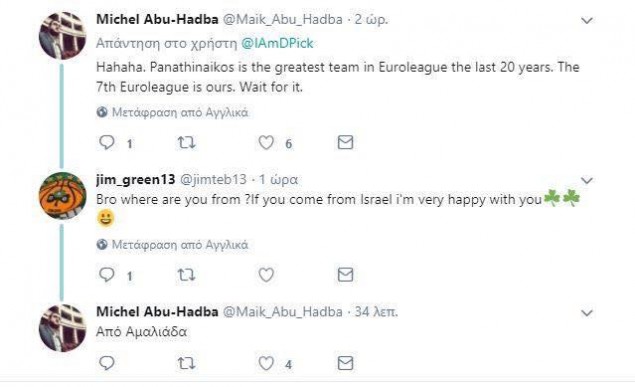Screen dimensions: 635x387
Task: Retweet jim_green13's Israel question tweet
Action: (187, 275)
